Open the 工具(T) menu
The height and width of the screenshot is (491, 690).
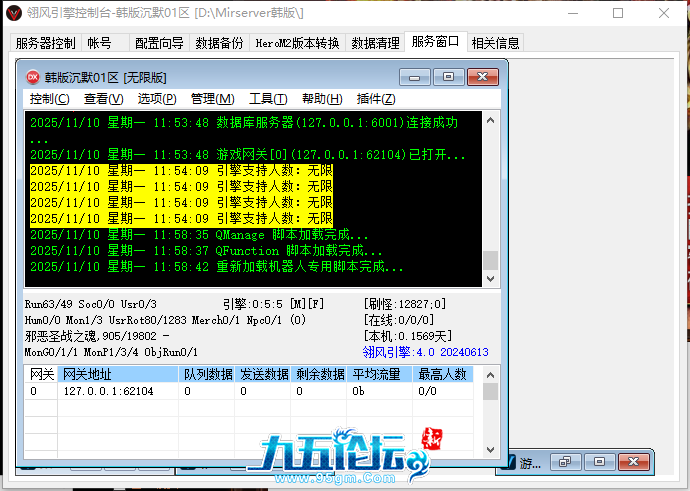(267, 99)
